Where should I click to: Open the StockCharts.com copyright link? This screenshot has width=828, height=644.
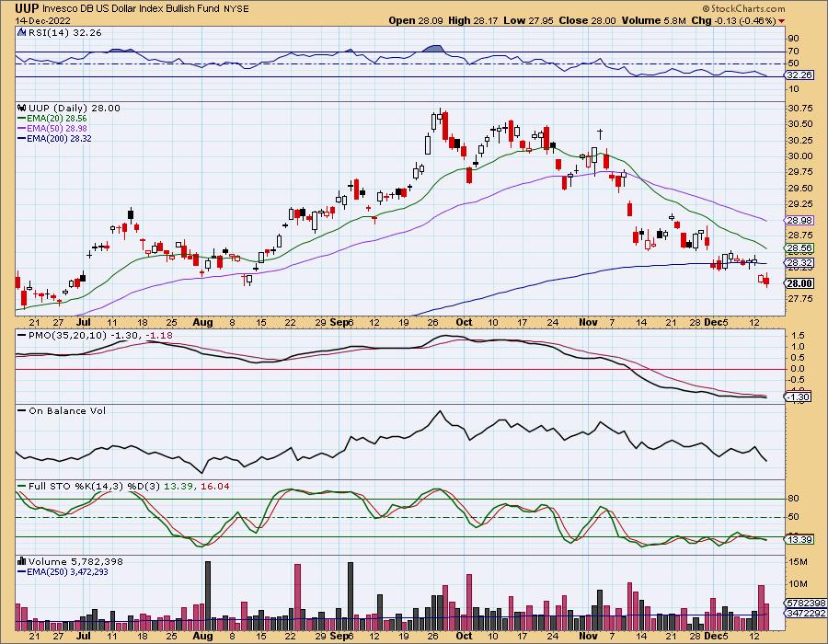(x=743, y=8)
